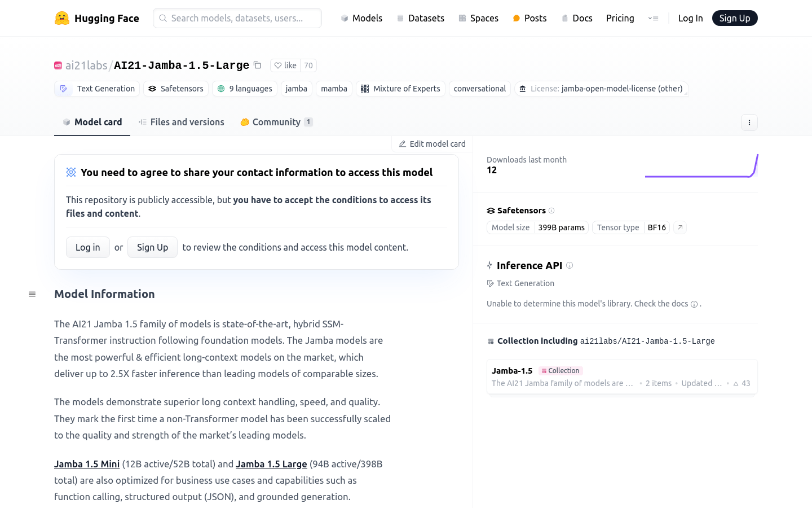Click the mamba tag
Viewport: 812px width, 508px height.
tap(334, 89)
